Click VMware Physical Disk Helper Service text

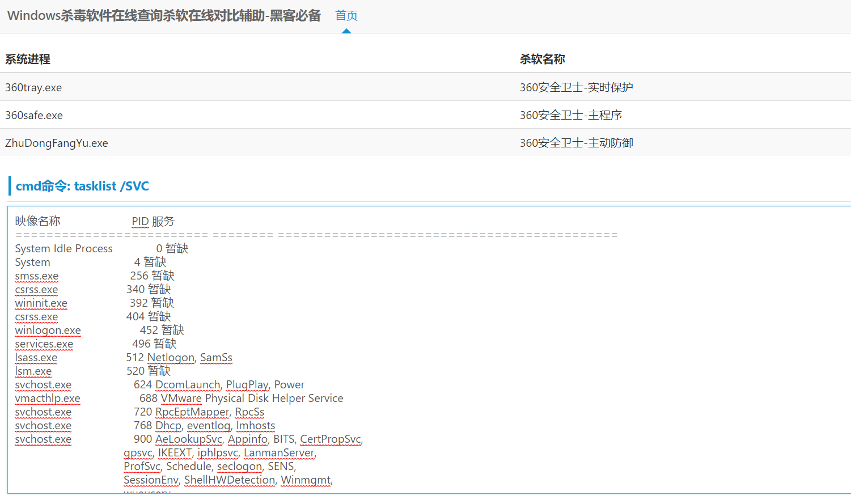[252, 398]
